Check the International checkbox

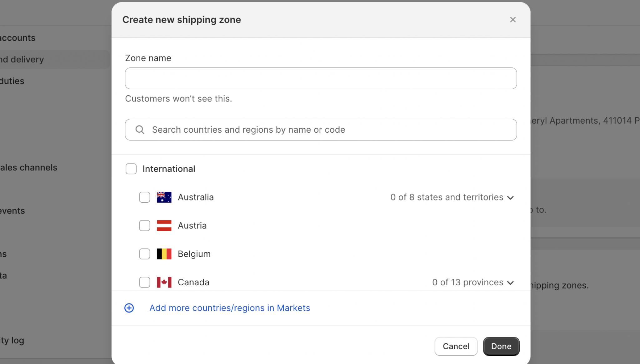(131, 169)
